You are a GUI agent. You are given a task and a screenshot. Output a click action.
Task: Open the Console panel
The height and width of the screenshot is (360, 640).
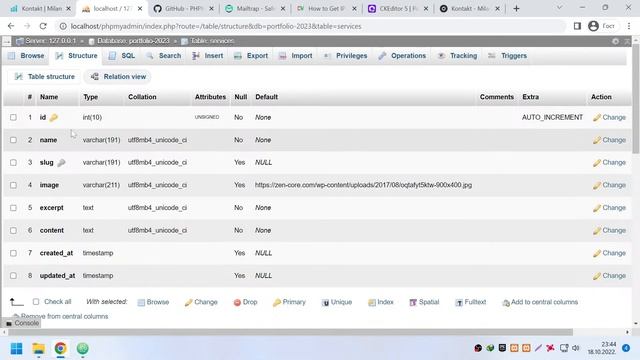click(x=22, y=323)
